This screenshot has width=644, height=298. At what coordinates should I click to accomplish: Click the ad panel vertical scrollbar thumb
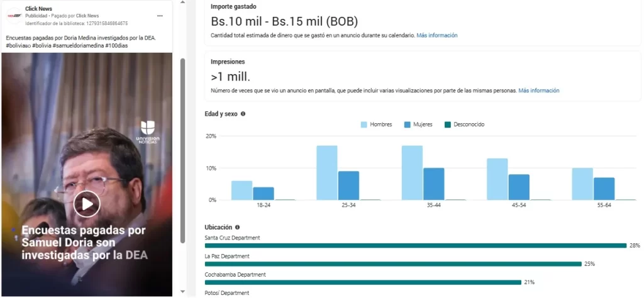coord(182,151)
